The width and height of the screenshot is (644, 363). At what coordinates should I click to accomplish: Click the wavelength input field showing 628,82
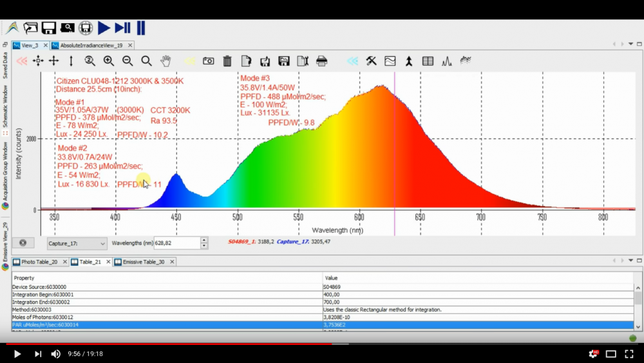[x=178, y=243]
